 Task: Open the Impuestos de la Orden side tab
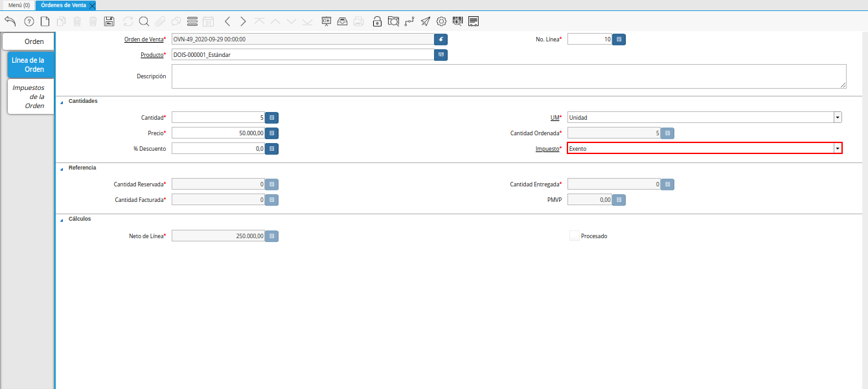coord(29,96)
